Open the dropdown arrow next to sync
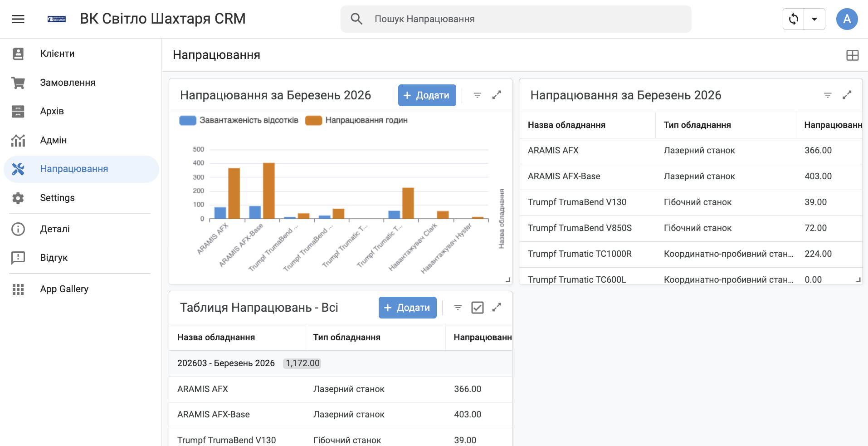868x446 pixels. pyautogui.click(x=814, y=19)
